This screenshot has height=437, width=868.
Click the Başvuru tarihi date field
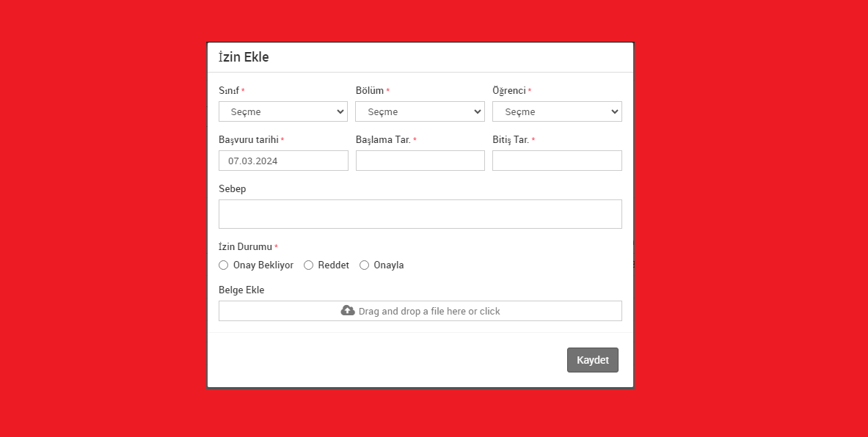[x=283, y=161]
